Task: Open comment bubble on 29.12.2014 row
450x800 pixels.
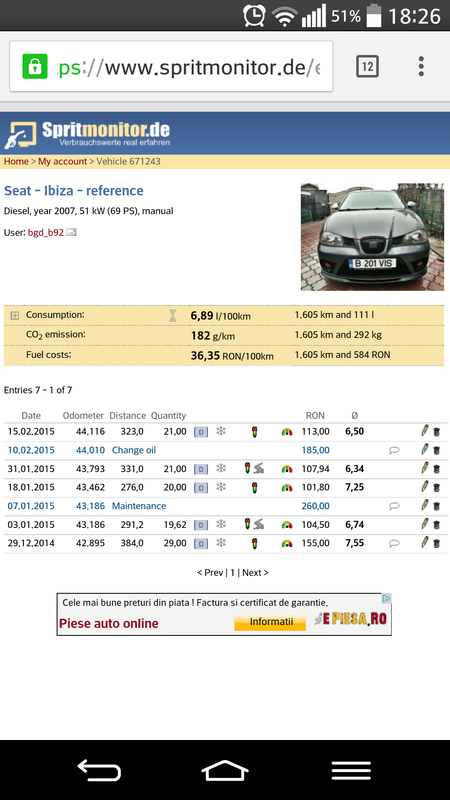Action: click(394, 543)
